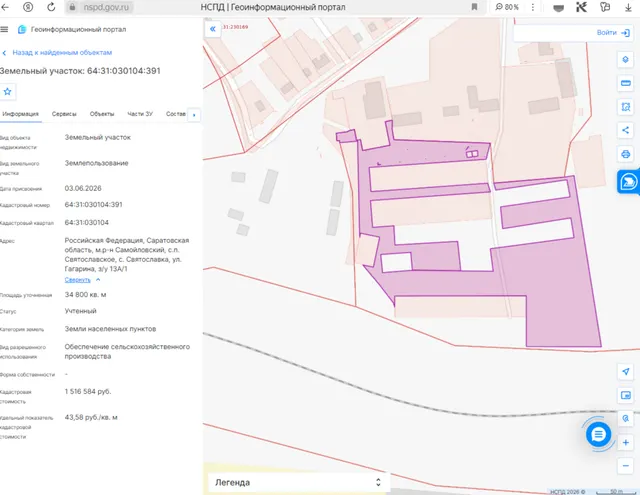
Task: Click the date value 03.06.2026
Action: [x=83, y=189]
